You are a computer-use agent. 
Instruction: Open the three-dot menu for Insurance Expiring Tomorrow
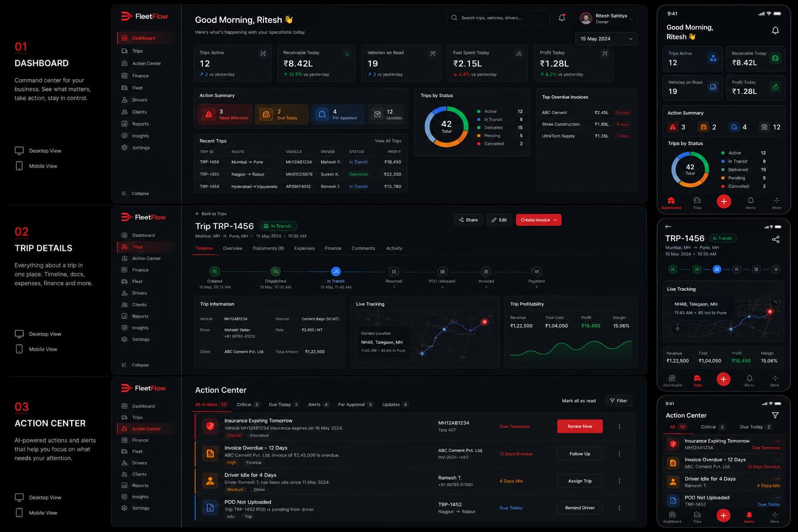coord(619,427)
